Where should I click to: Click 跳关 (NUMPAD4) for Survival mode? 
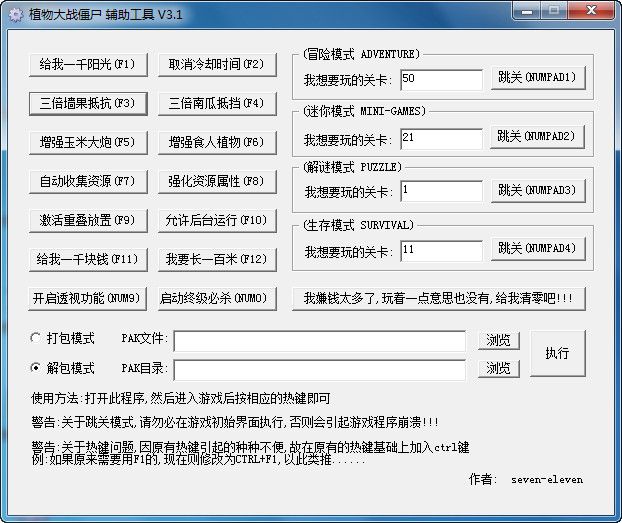(538, 249)
